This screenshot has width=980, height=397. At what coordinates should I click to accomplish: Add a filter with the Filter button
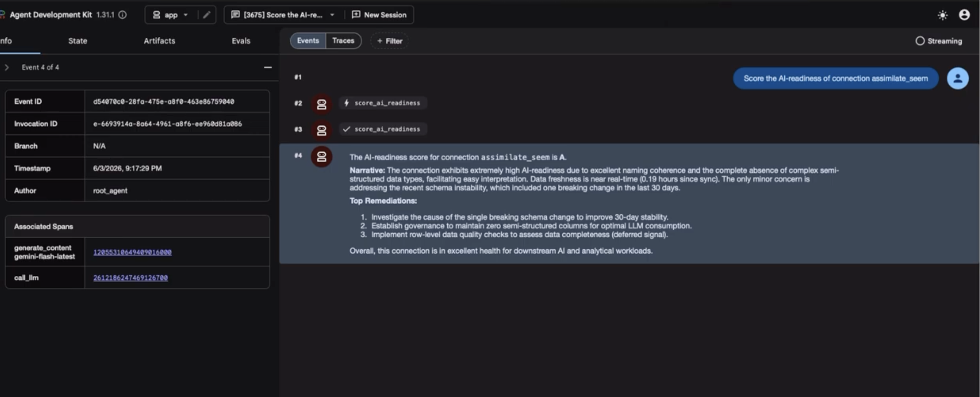[389, 41]
